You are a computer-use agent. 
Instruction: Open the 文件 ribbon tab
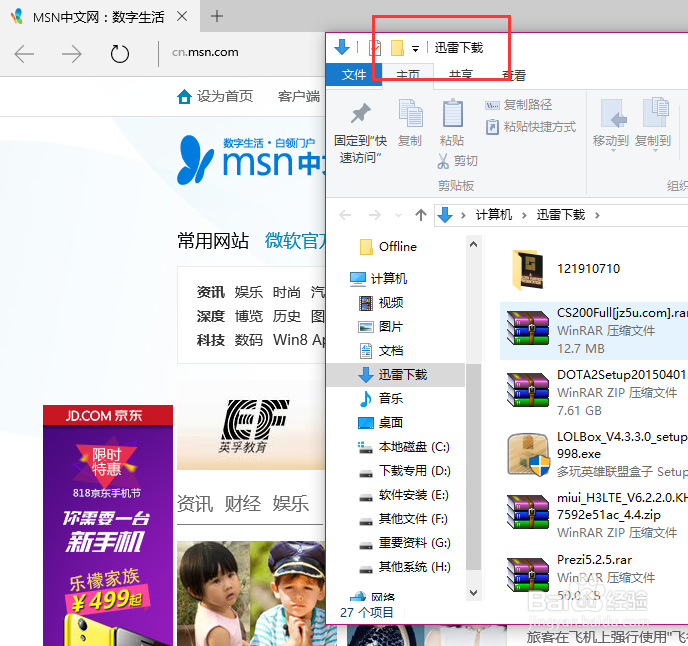354,75
